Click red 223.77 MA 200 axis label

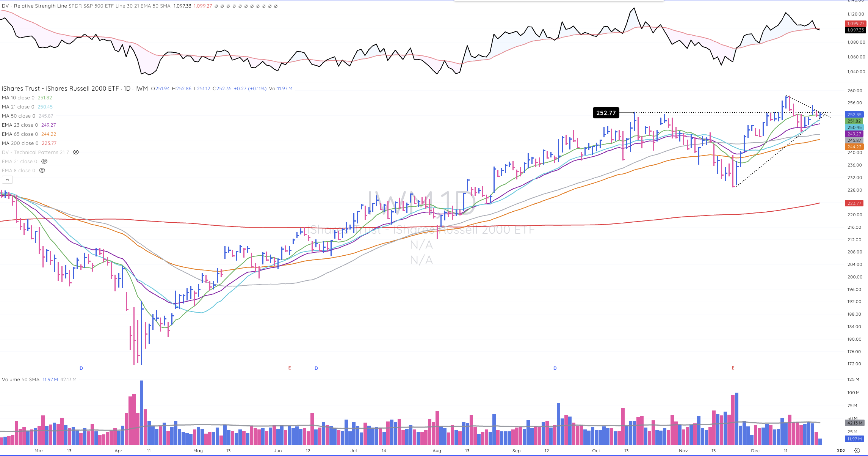[x=854, y=203]
